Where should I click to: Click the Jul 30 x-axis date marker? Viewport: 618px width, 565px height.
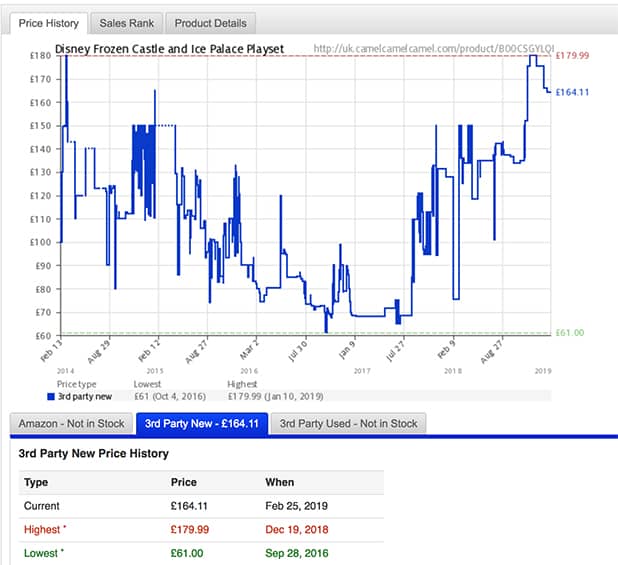[295, 355]
